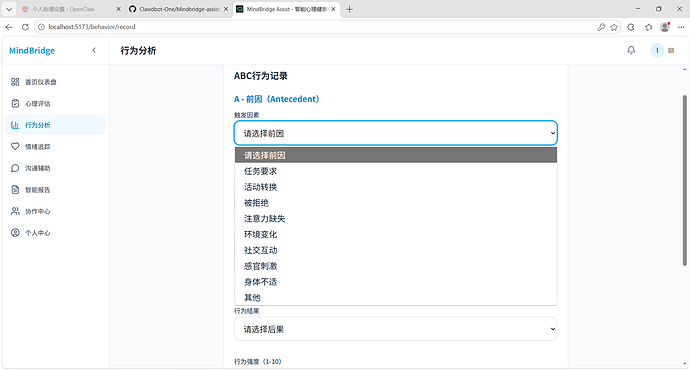Switch to MindBridge Assist tab
This screenshot has height=370, width=690.
click(286, 9)
